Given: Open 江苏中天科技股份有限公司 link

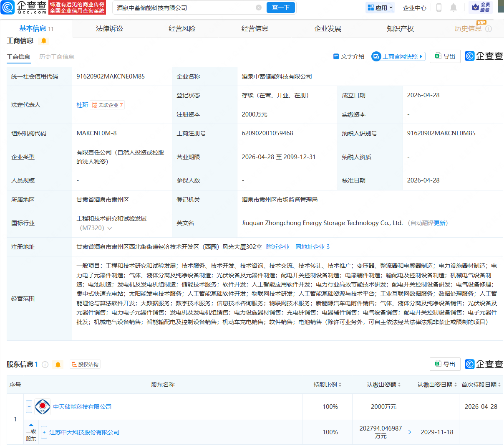Looking at the screenshot, I should [84, 432].
